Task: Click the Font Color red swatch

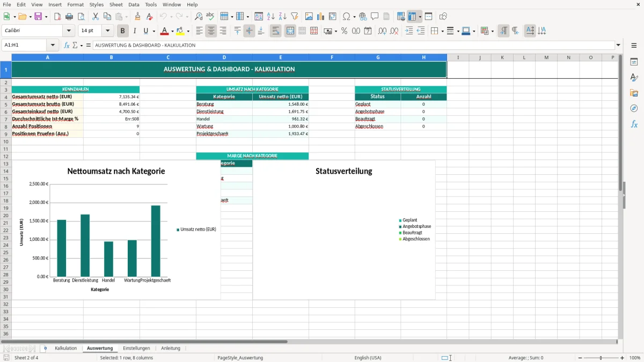Action: coord(165,31)
